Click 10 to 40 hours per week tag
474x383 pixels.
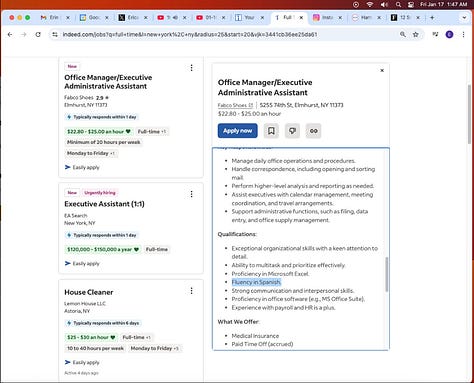95,348
